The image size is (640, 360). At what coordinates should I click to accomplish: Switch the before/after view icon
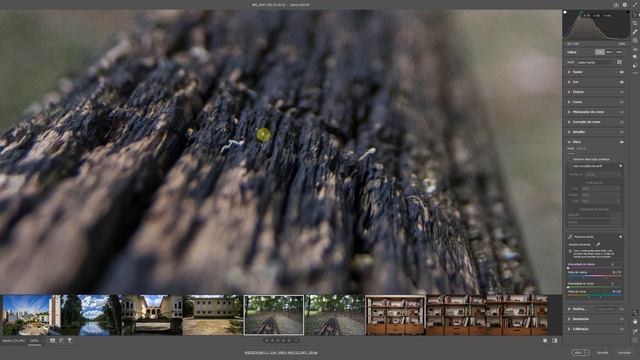click(545, 340)
